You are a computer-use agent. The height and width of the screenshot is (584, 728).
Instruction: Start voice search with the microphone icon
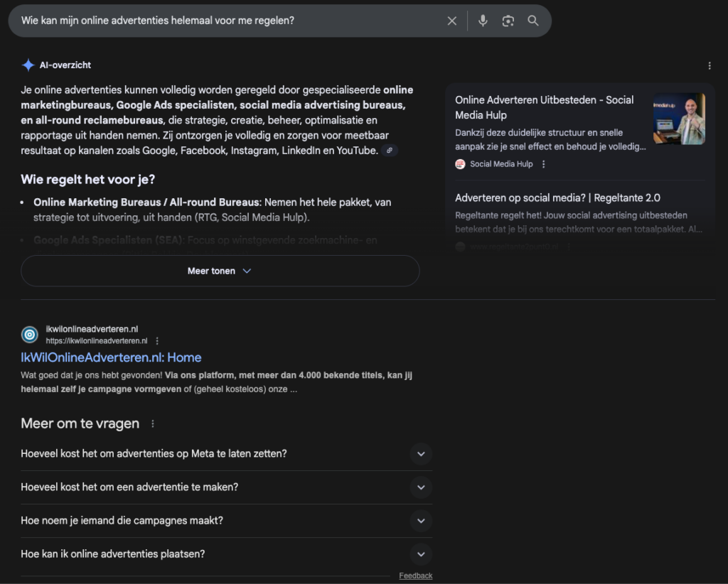tap(483, 21)
